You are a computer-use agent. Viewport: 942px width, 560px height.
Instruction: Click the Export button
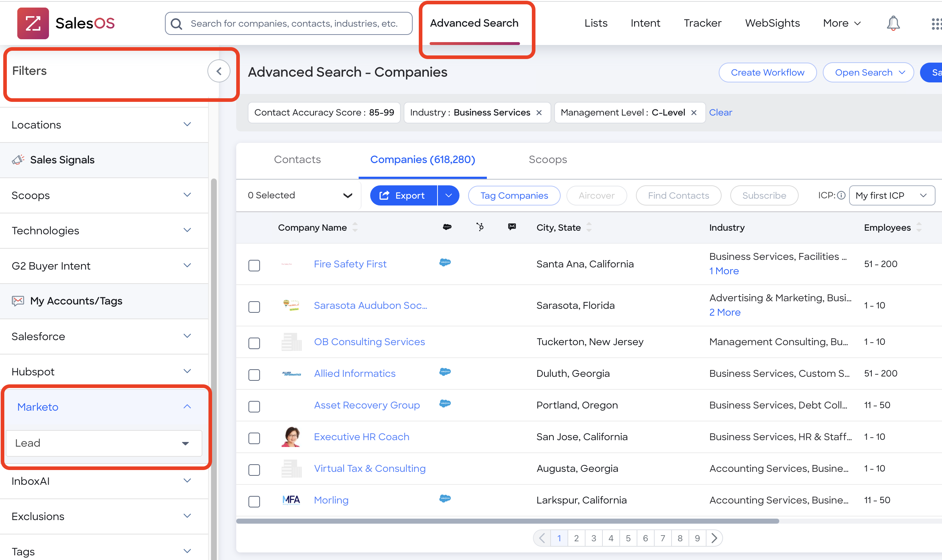[403, 195]
